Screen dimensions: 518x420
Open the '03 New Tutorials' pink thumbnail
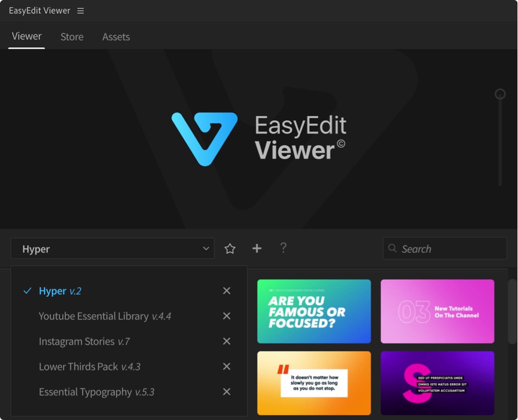437,311
